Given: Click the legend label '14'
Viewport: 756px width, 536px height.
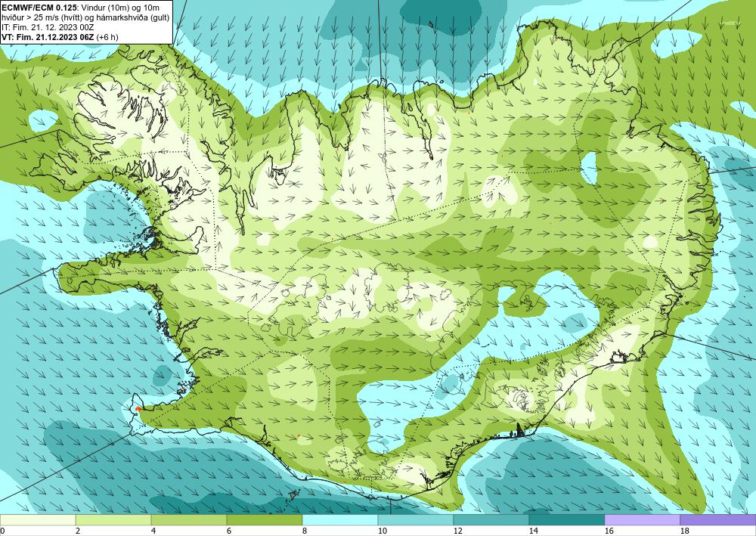Looking at the screenshot, I should click(533, 531).
